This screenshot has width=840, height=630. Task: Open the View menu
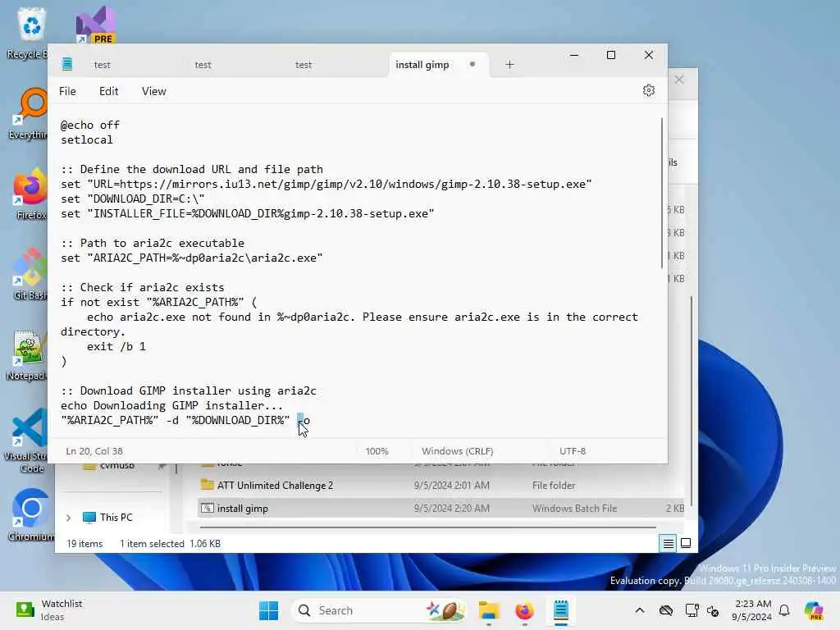(153, 91)
